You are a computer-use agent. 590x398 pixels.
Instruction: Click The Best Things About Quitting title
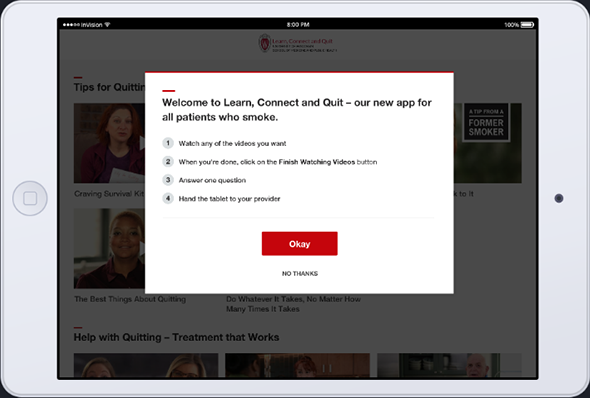pyautogui.click(x=130, y=299)
